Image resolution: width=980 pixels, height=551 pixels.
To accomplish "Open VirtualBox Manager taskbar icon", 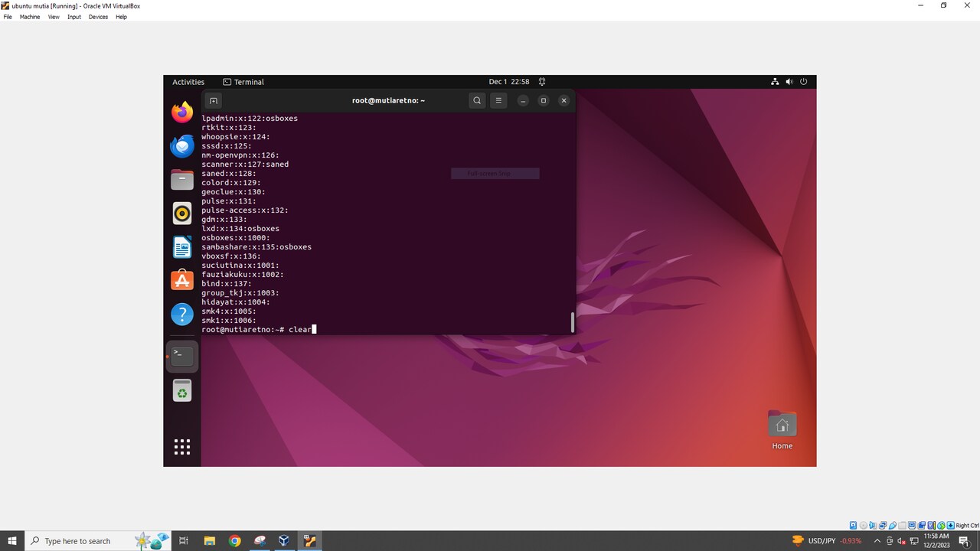I will point(284,541).
